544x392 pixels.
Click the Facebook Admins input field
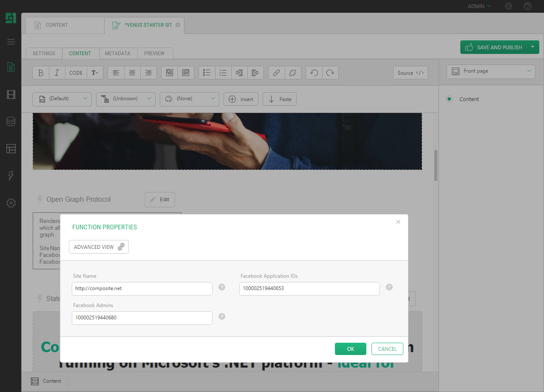tap(142, 318)
